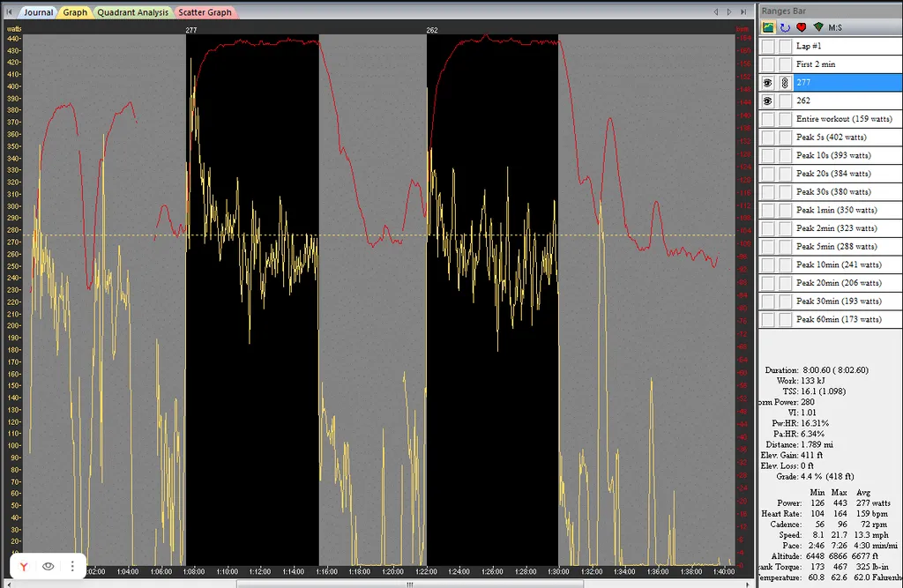The image size is (903, 588).
Task: Click the red Y logo in floating toolbar
Action: coord(25,566)
